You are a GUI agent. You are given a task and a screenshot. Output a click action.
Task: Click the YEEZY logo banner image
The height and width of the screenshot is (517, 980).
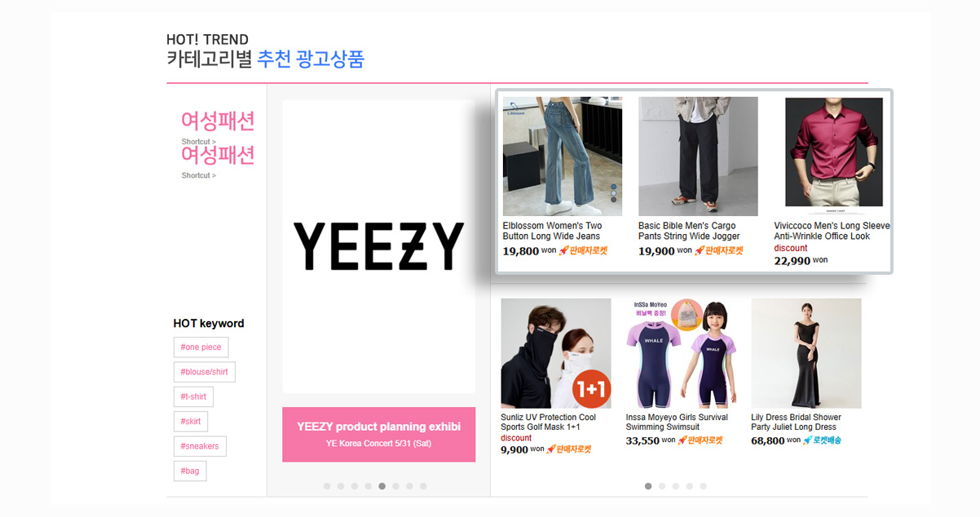378,246
